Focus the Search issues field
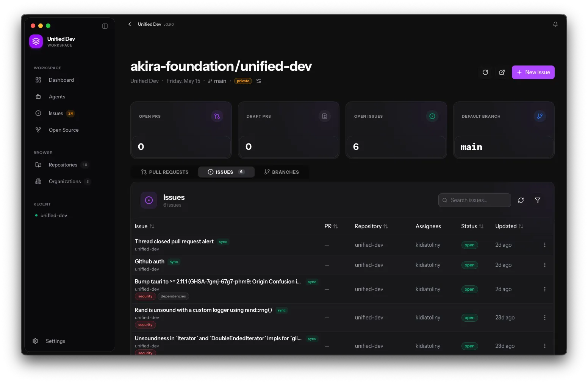 tap(475, 200)
